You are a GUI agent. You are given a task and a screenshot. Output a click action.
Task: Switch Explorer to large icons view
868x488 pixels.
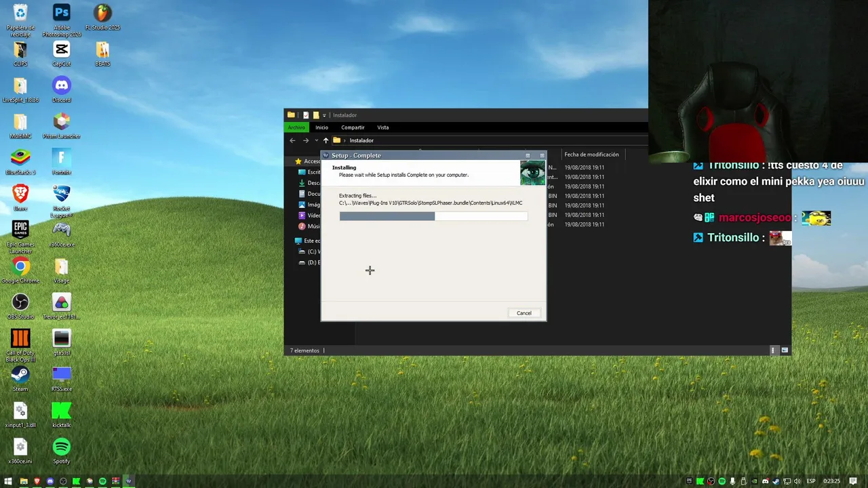point(785,350)
